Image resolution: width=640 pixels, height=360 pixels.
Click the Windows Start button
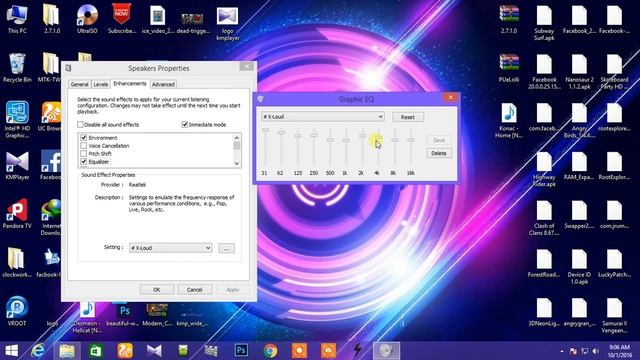11,350
